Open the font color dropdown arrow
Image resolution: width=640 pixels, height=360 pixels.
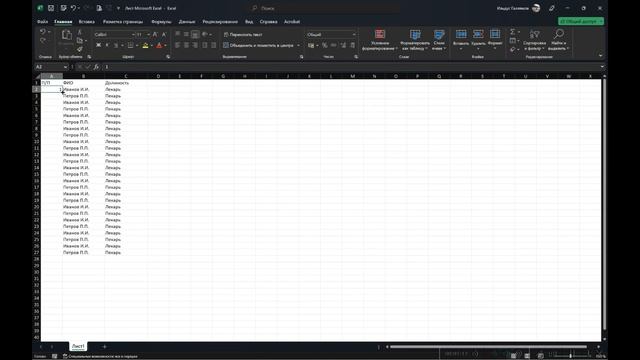165,45
